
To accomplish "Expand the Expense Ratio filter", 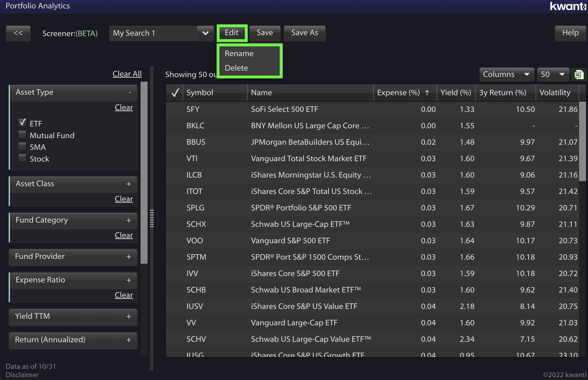I will pos(129,280).
